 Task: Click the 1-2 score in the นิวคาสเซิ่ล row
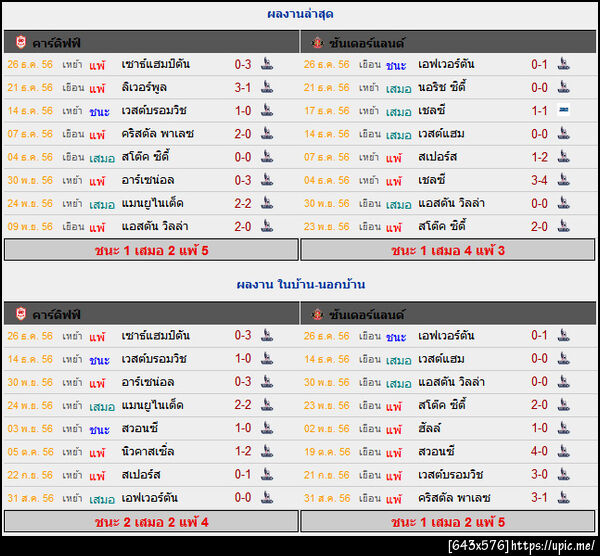point(243,452)
